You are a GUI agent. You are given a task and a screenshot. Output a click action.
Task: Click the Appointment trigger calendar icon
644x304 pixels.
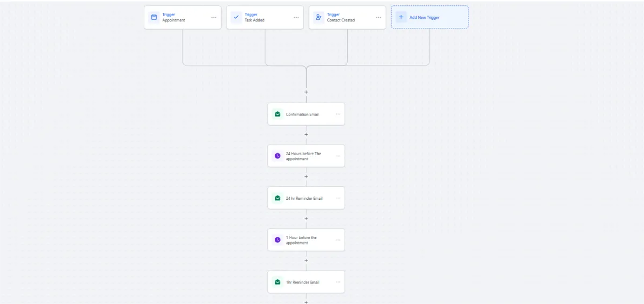[154, 17]
